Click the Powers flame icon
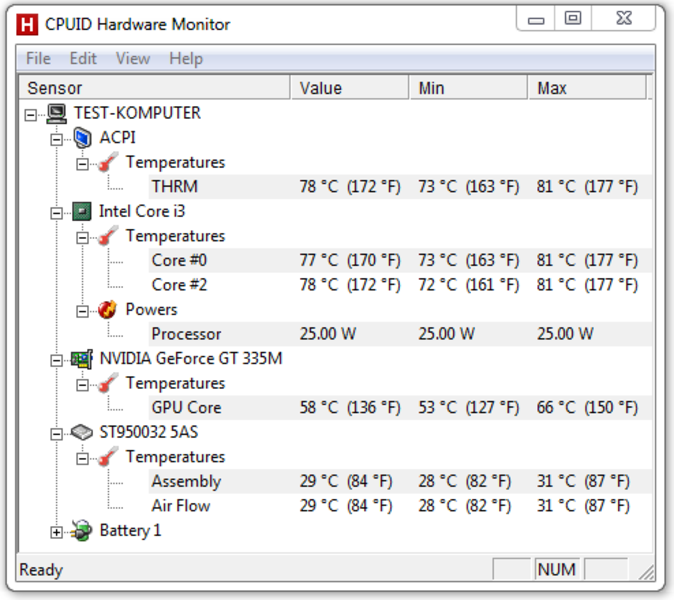This screenshot has width=674, height=600. pos(107,309)
